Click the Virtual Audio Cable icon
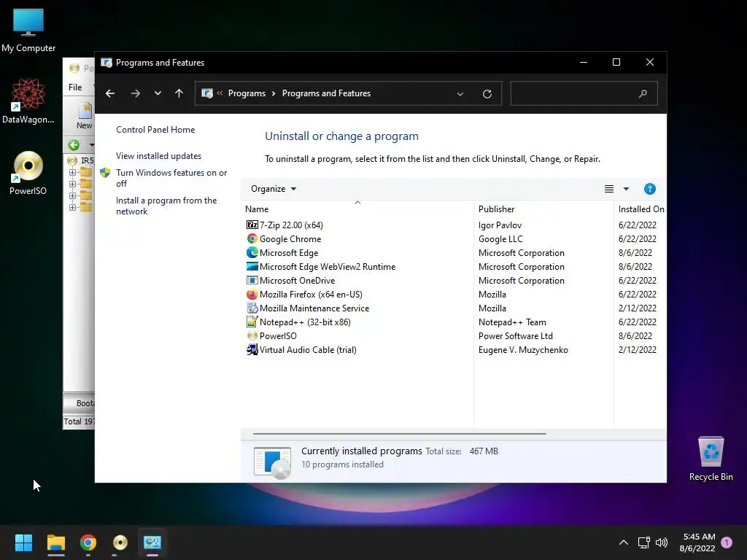The width and height of the screenshot is (747, 560). pos(252,349)
